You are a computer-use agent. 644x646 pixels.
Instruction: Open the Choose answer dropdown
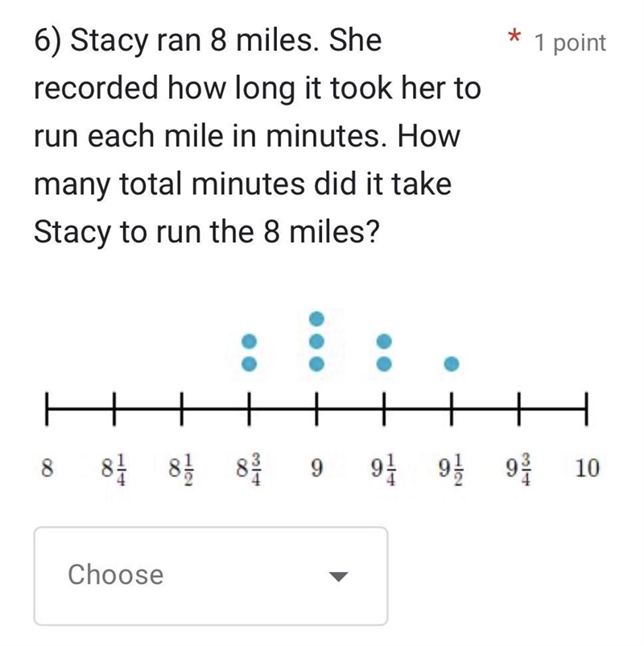click(x=211, y=576)
